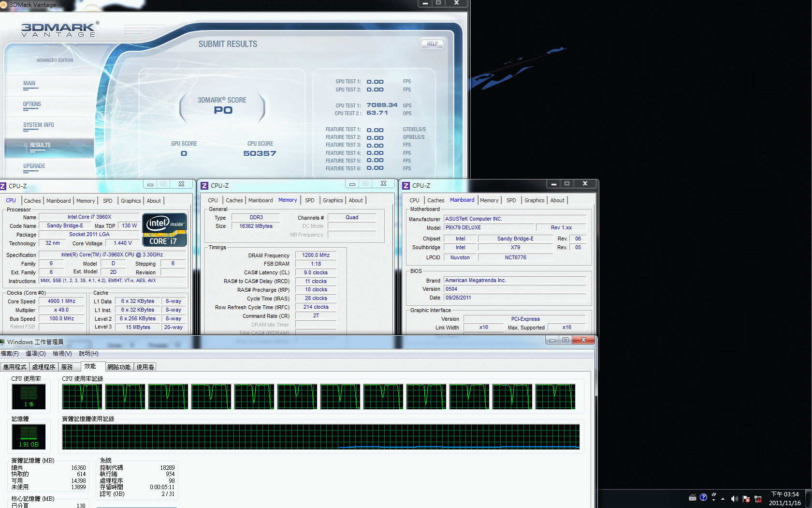812x508 pixels.
Task: Open the language bar options down arrow
Action: 713,500
